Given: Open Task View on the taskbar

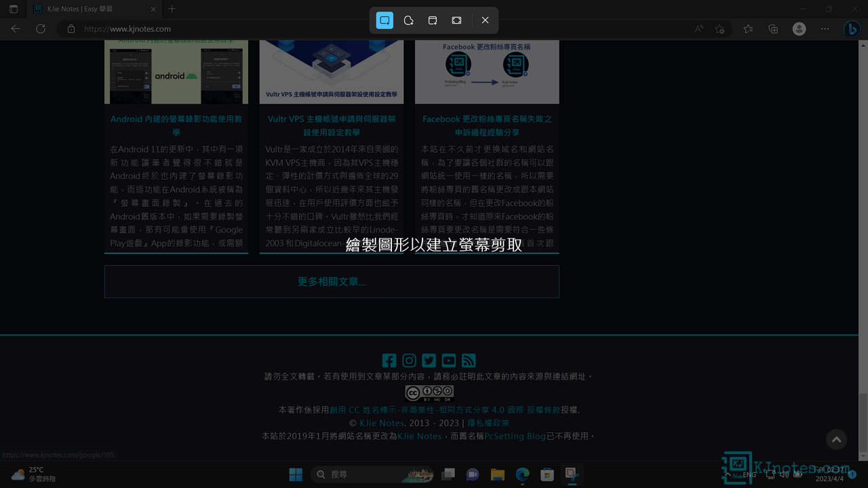Looking at the screenshot, I should [448, 474].
